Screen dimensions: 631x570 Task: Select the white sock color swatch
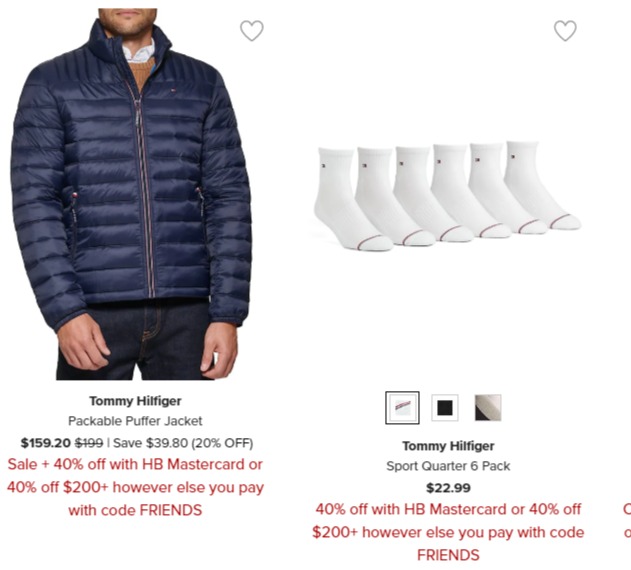pyautogui.click(x=402, y=408)
